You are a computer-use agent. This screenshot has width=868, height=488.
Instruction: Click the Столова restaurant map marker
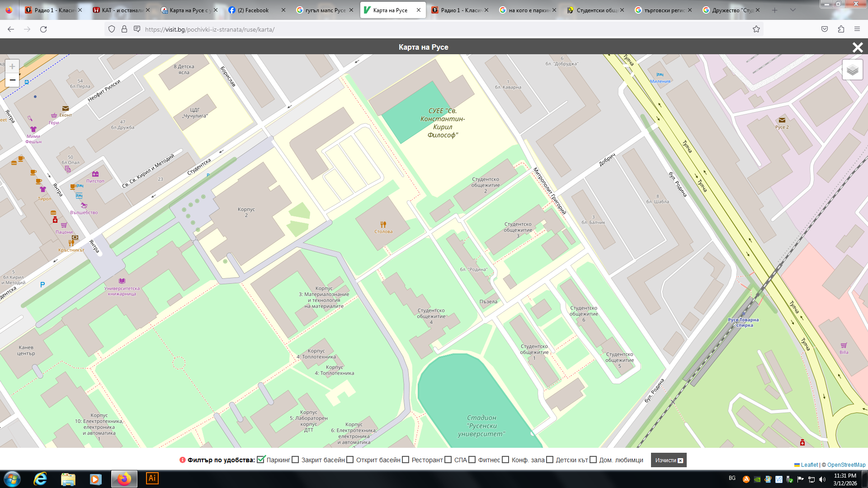point(383,225)
